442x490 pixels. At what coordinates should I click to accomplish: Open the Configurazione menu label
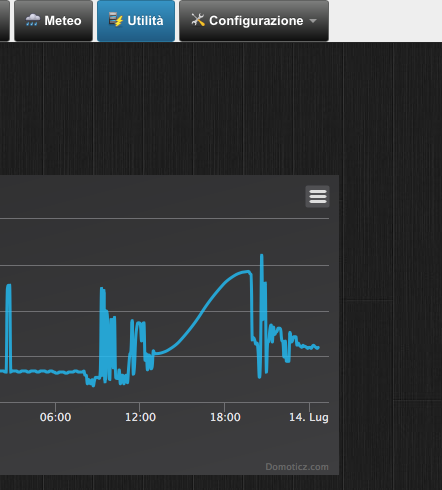coord(256,21)
